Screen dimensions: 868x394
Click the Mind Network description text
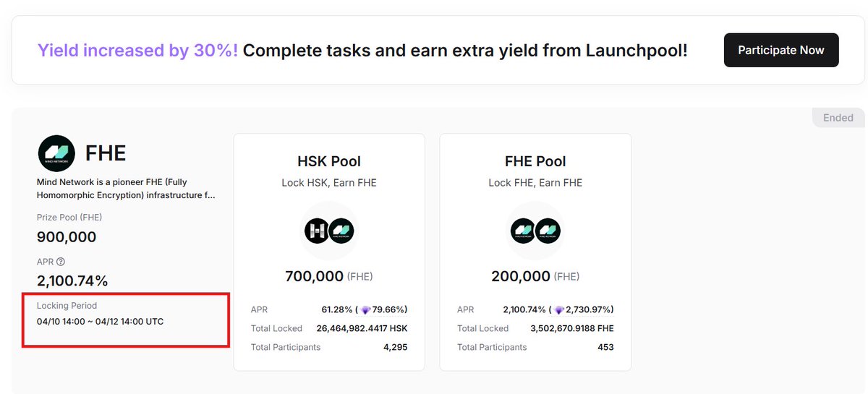point(126,189)
